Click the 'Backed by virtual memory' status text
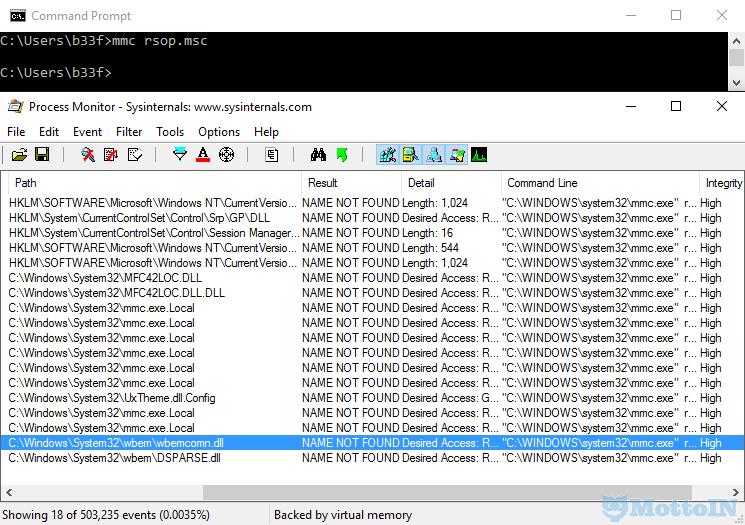745x525 pixels. (x=343, y=515)
